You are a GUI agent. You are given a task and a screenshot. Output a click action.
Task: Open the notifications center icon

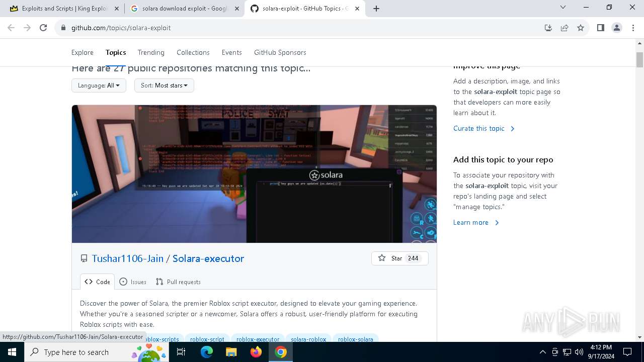627,352
